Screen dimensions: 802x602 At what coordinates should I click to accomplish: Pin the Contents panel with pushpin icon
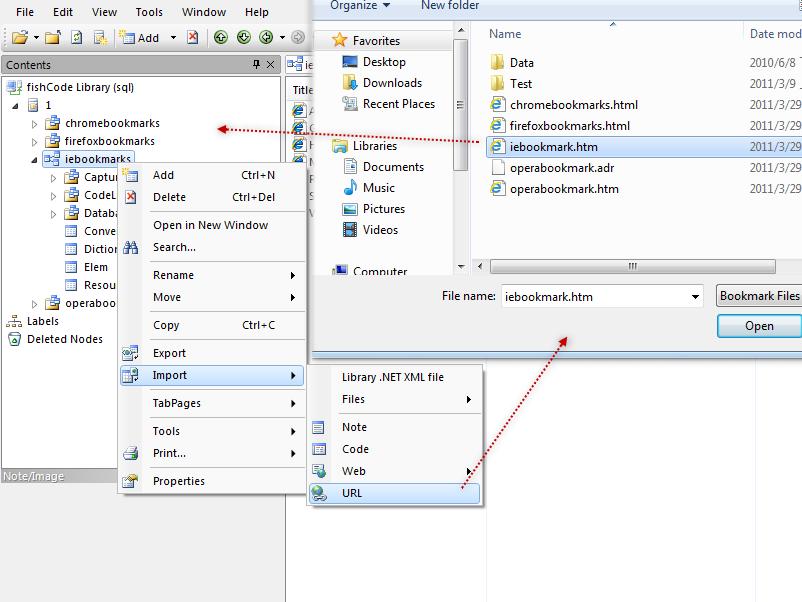[256, 64]
